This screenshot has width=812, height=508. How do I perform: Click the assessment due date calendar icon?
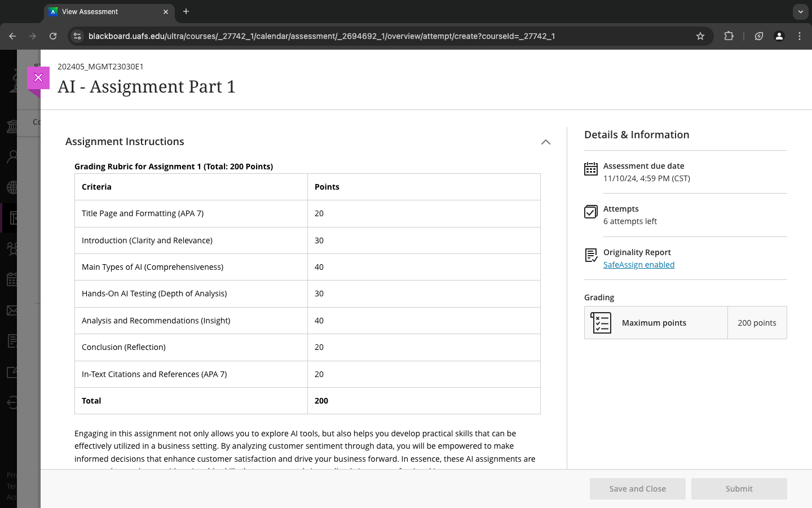click(x=591, y=169)
